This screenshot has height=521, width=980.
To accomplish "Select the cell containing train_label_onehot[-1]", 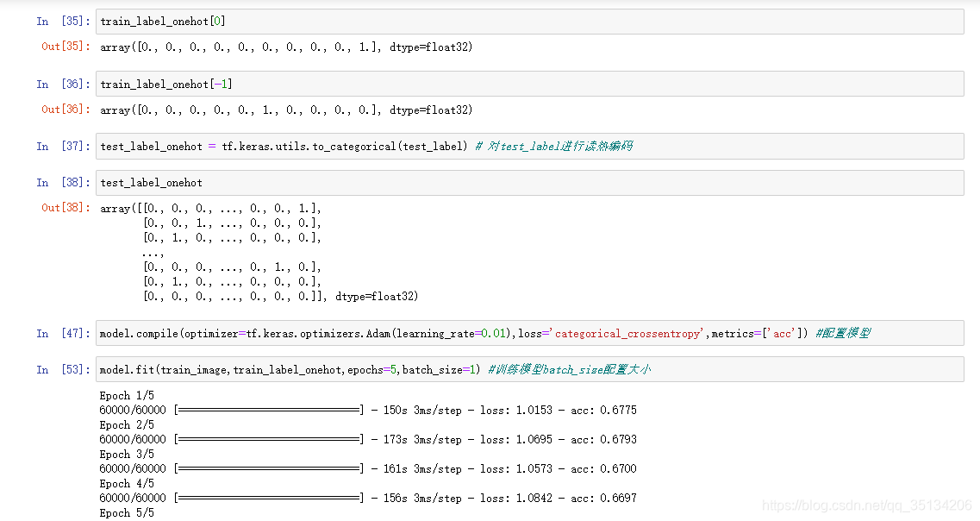I will pos(529,84).
